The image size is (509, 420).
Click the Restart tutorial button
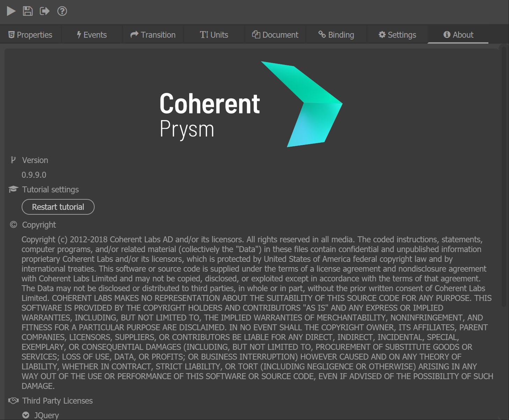click(x=58, y=207)
